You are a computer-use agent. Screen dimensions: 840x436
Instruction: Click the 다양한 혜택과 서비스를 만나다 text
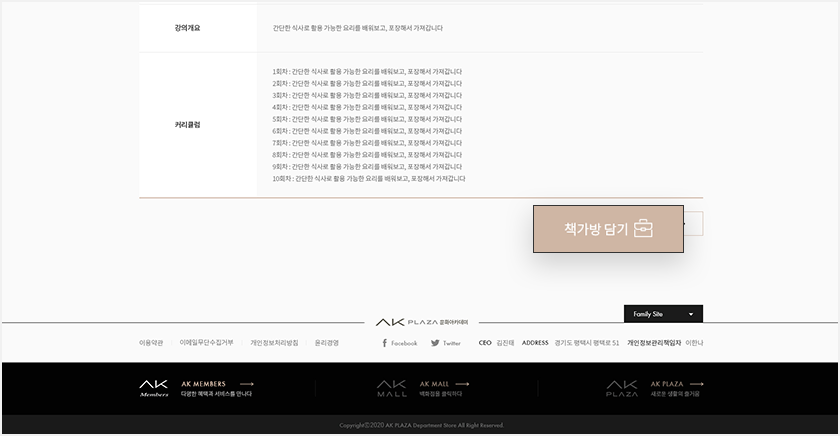point(216,394)
